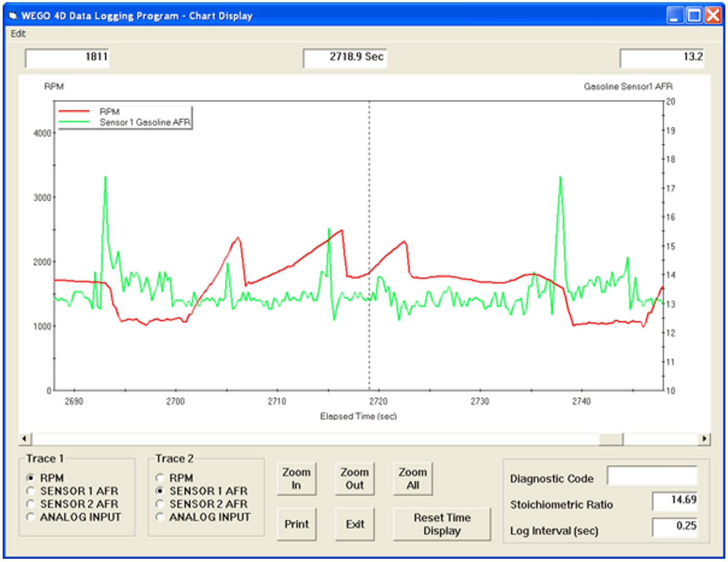The width and height of the screenshot is (728, 562).
Task: Open the Edit menu
Action: click(18, 33)
